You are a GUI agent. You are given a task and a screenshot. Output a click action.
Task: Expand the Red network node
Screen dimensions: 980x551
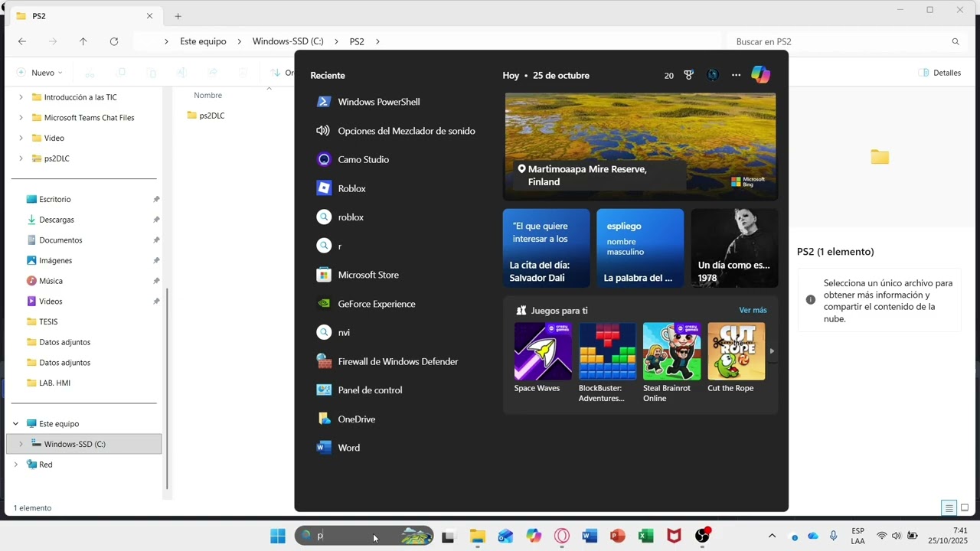pos(15,465)
